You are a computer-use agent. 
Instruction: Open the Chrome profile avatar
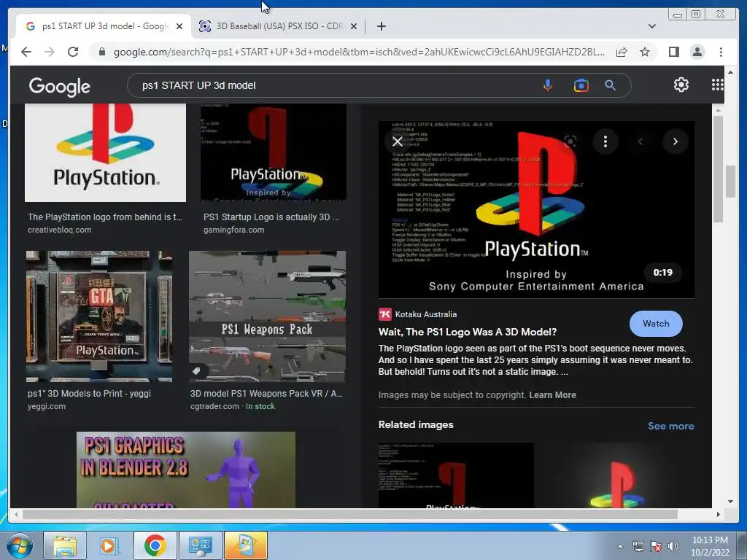(697, 52)
